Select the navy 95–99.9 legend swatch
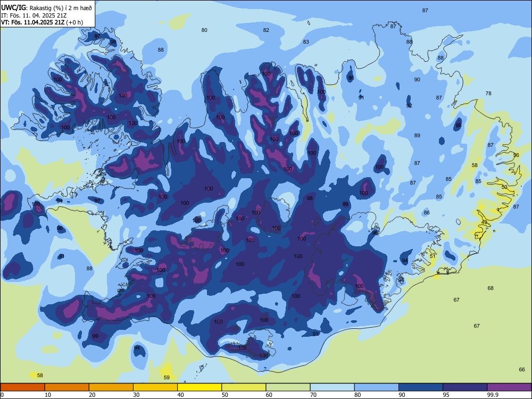This screenshot has width=532, height=399. coord(465,387)
